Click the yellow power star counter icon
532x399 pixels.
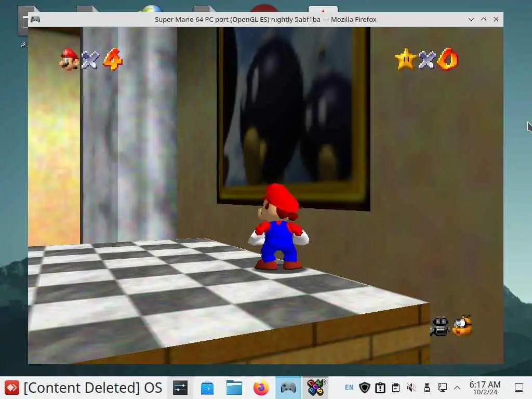point(405,59)
